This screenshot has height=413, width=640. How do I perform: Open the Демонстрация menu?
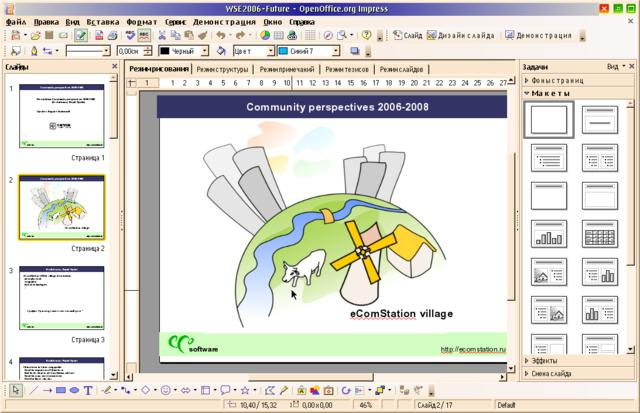[224, 22]
